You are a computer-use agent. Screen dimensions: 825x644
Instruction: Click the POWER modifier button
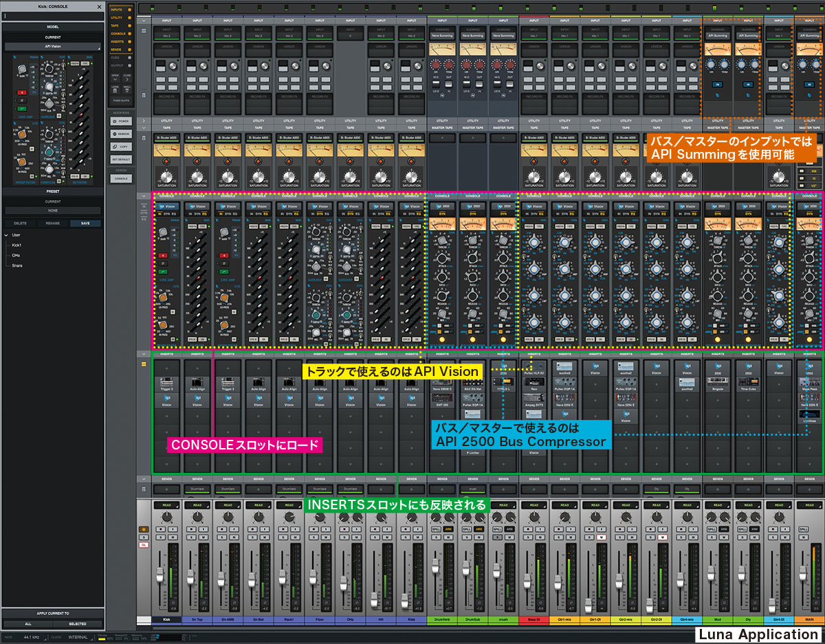pyautogui.click(x=120, y=121)
